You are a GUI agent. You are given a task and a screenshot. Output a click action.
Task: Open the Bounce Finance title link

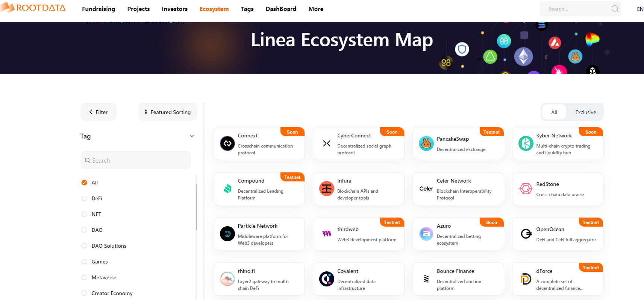[x=455, y=271]
